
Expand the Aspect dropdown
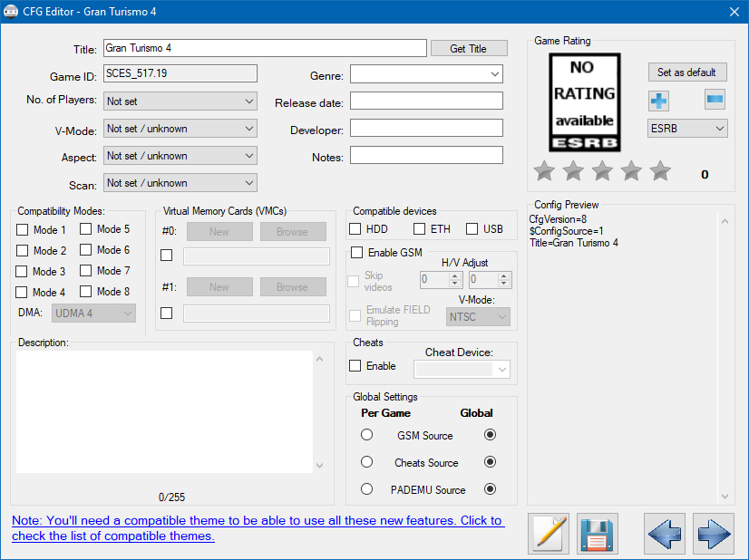tap(180, 156)
